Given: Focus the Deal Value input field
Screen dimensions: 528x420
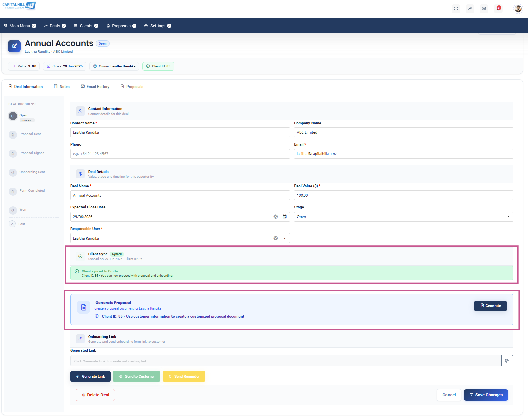Looking at the screenshot, I should 404,195.
